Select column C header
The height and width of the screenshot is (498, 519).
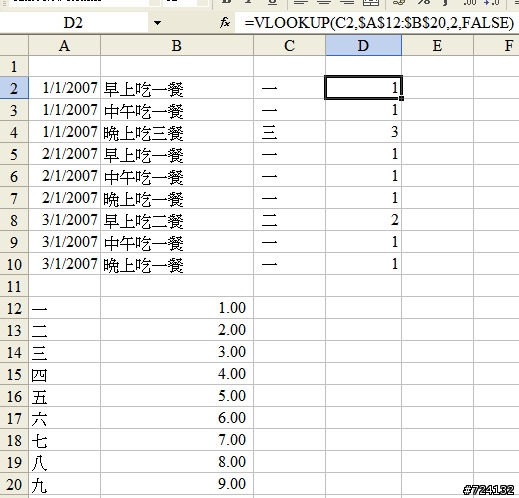289,45
